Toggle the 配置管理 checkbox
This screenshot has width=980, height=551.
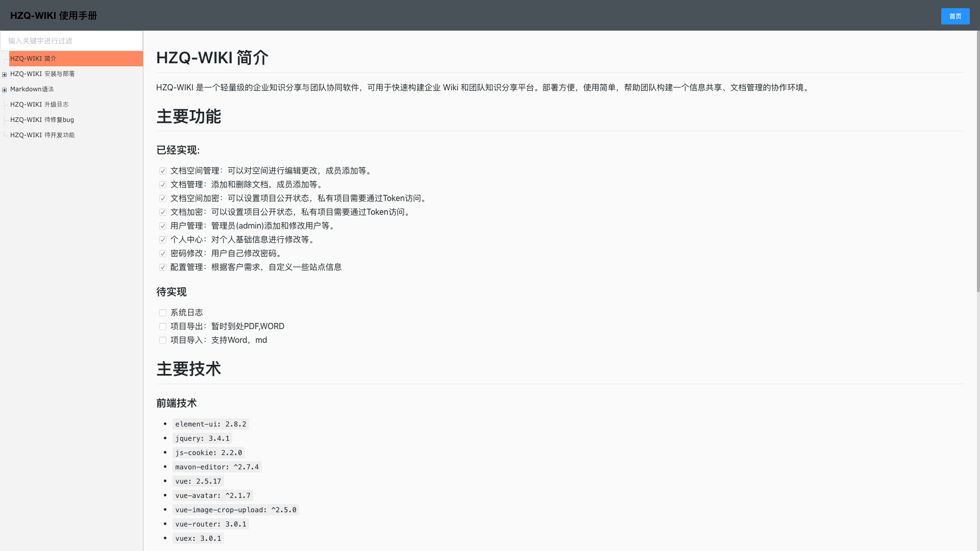[163, 267]
